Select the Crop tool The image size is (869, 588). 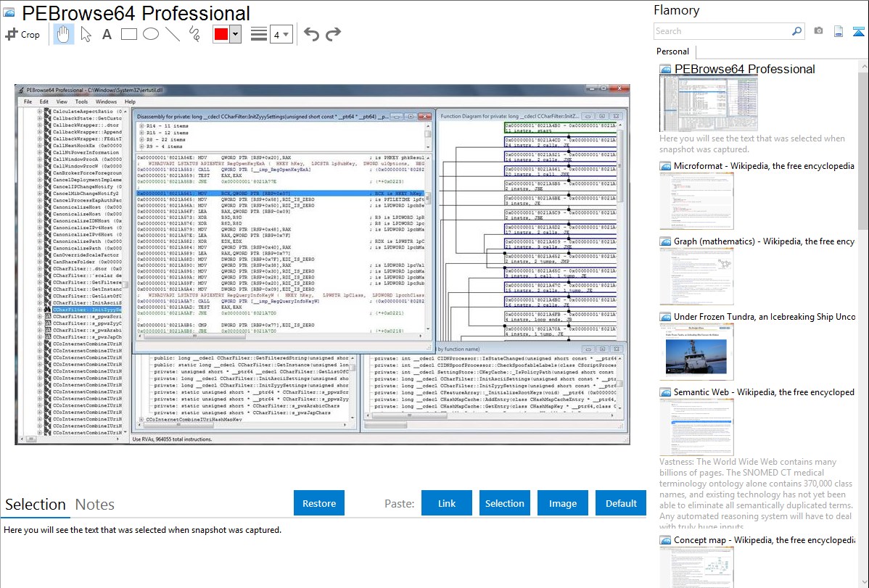pyautogui.click(x=22, y=34)
